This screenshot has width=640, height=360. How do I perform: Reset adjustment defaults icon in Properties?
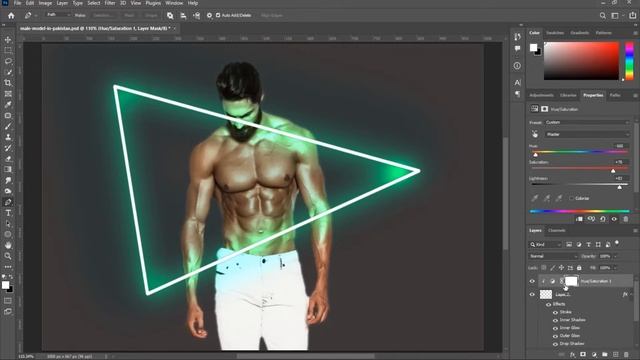(x=603, y=219)
